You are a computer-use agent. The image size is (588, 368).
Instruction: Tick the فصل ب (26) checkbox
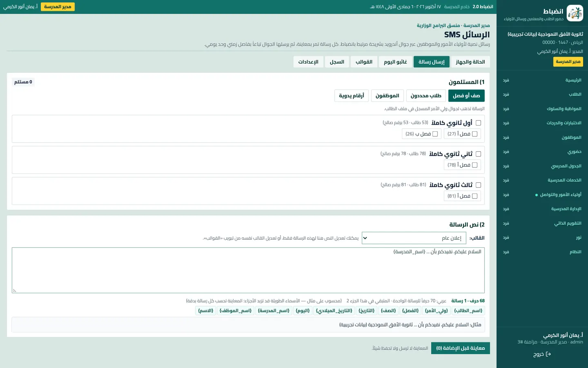click(435, 134)
